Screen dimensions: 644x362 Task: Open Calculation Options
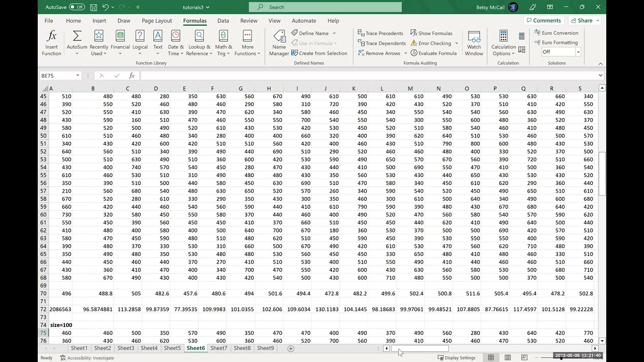[x=503, y=43]
